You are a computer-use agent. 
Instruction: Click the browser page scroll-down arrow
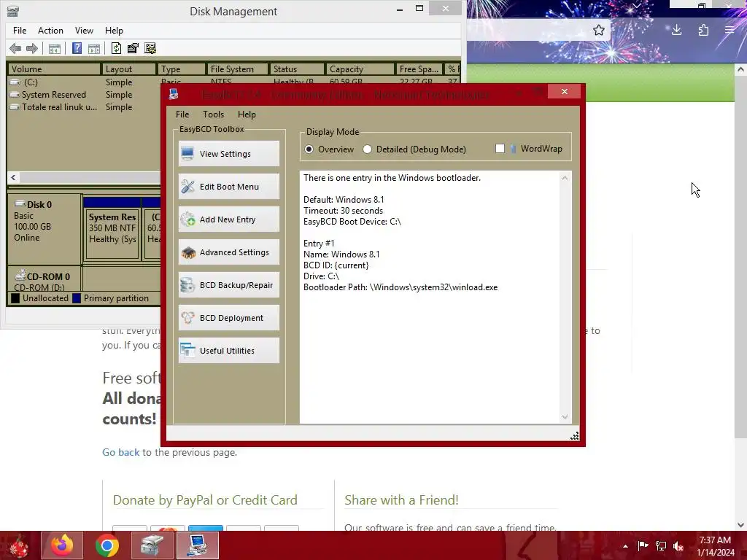(741, 525)
